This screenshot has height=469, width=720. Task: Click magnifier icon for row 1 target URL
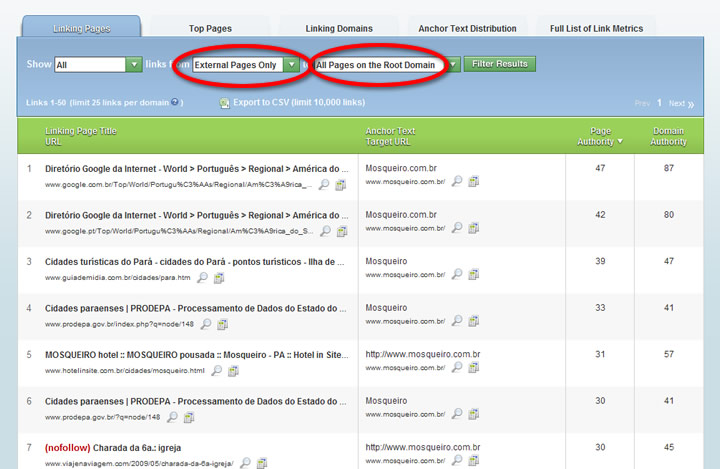pos(456,182)
